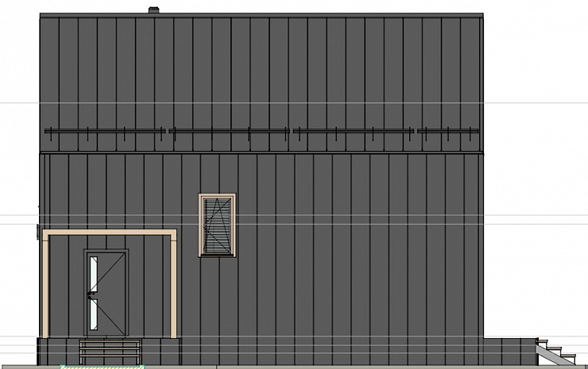Select the entry door under the porch
The height and width of the screenshot is (369, 588).
pos(106,293)
